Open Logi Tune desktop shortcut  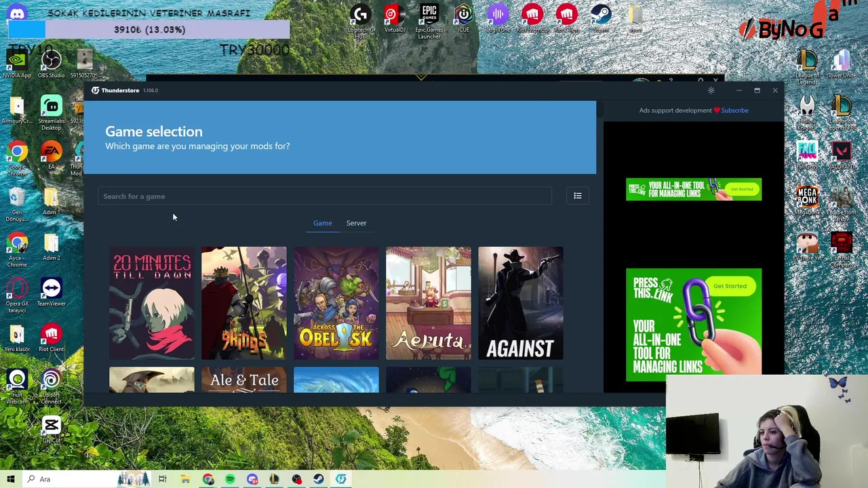pyautogui.click(x=498, y=18)
